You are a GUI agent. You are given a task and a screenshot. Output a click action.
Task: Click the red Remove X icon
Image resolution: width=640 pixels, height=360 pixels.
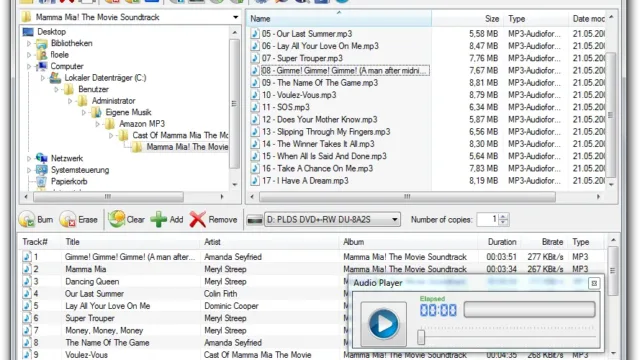click(x=198, y=220)
